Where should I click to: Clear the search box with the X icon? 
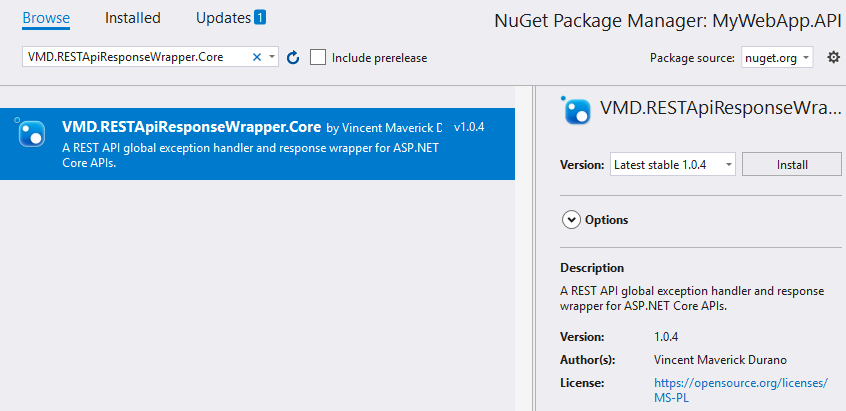point(257,57)
